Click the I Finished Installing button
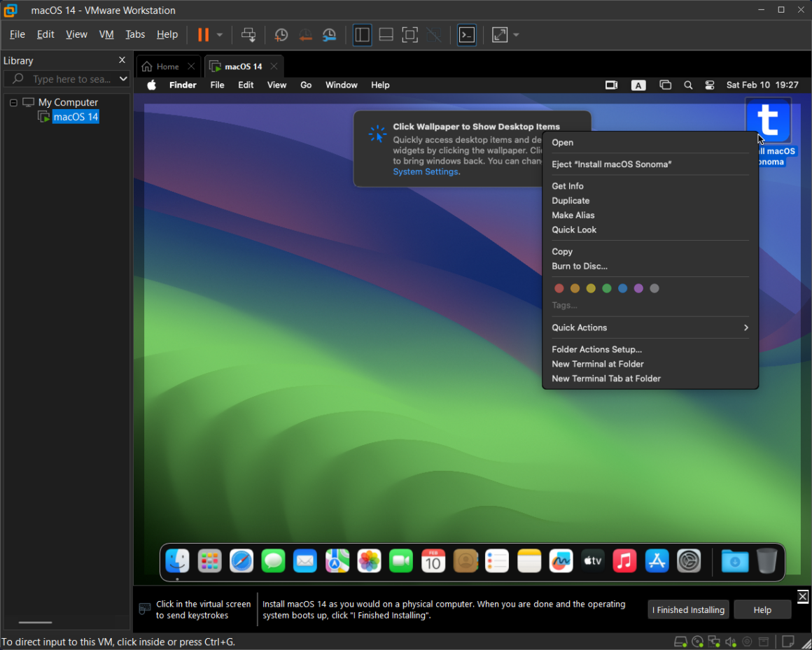Viewport: 812px width, 650px height. (688, 609)
